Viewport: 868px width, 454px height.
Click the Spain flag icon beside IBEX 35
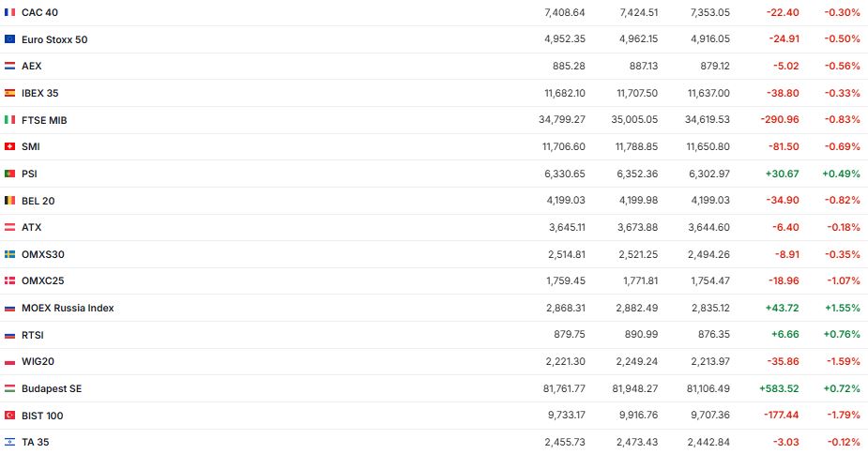point(9,94)
